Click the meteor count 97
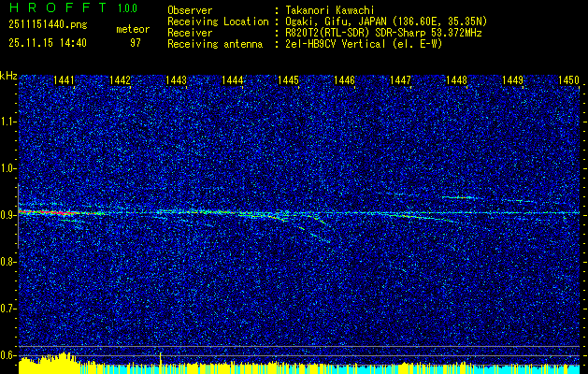This screenshot has width=588, height=374. (x=136, y=43)
